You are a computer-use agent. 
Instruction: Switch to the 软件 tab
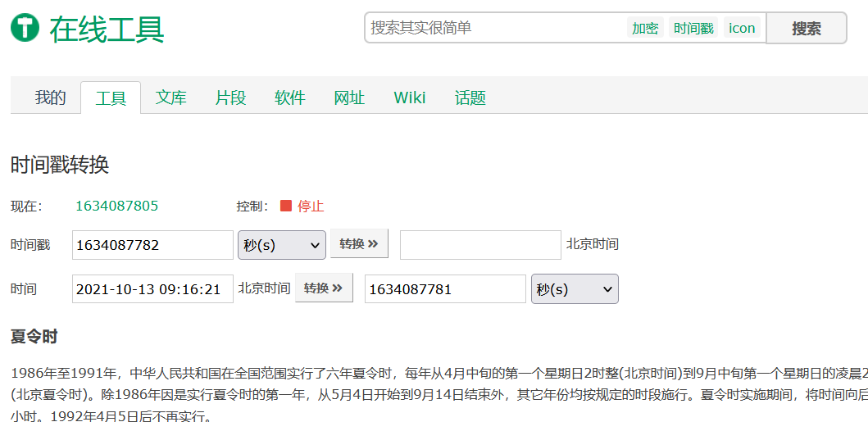[290, 98]
